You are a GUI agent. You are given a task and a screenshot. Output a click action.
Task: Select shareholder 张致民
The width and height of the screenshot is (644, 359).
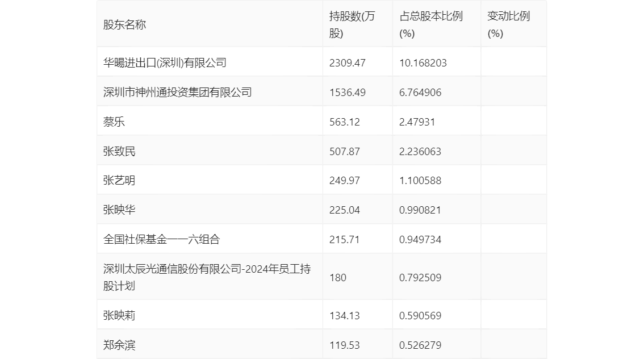[x=119, y=152]
